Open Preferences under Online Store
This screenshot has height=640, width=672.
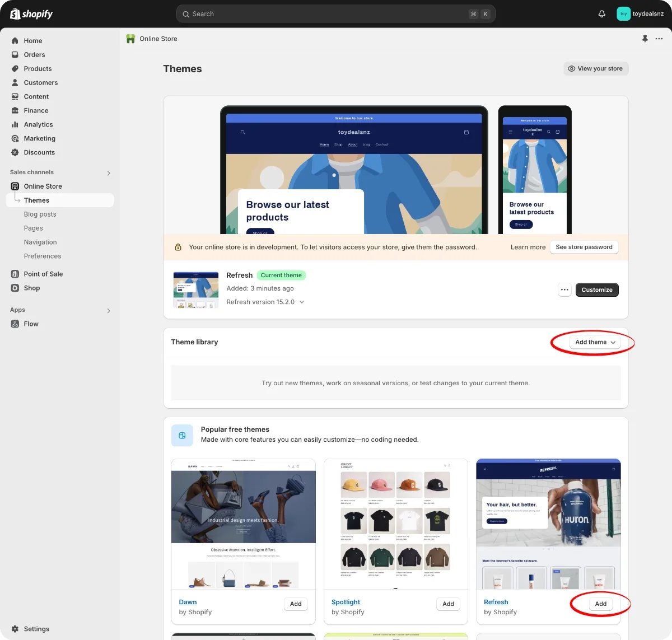(43, 256)
